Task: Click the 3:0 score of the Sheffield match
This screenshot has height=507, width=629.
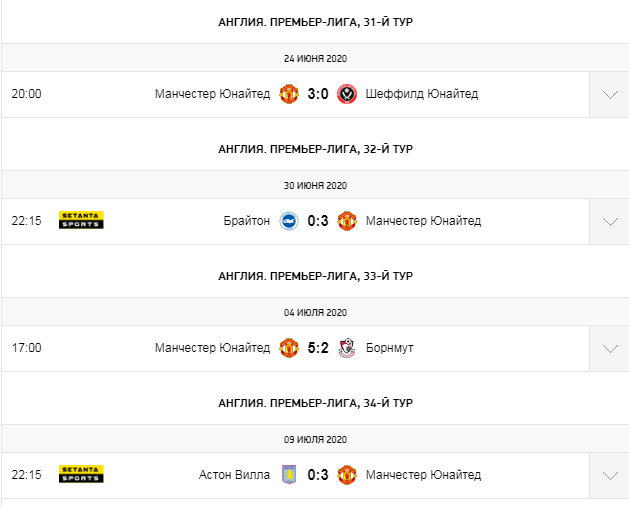Action: pos(318,95)
